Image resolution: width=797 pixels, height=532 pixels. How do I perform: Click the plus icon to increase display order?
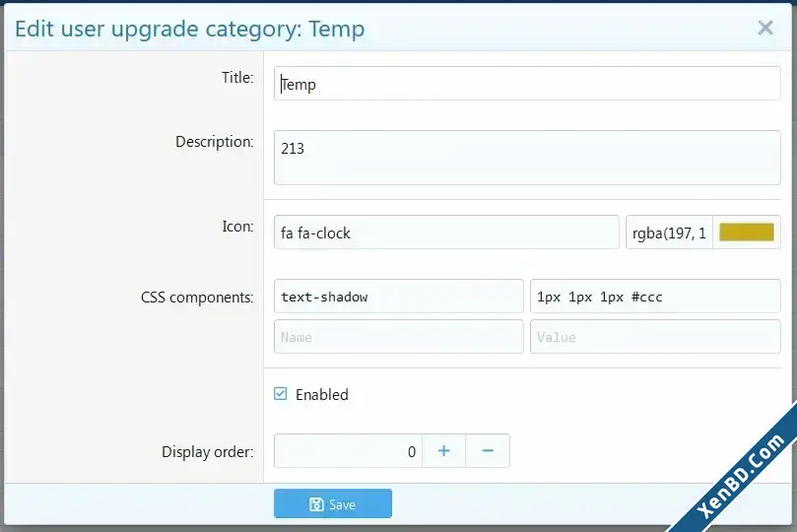(x=443, y=450)
